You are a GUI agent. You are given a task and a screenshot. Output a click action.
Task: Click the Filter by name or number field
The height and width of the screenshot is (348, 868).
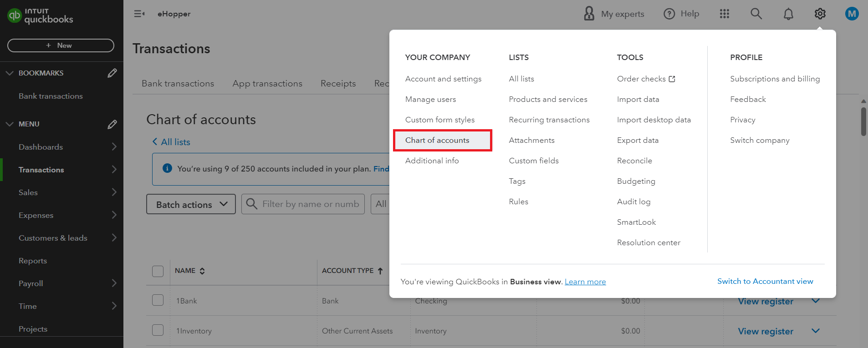coord(303,204)
